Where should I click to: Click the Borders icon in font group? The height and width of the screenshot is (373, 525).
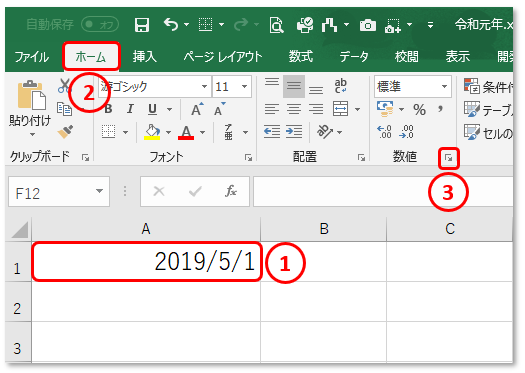pos(108,132)
